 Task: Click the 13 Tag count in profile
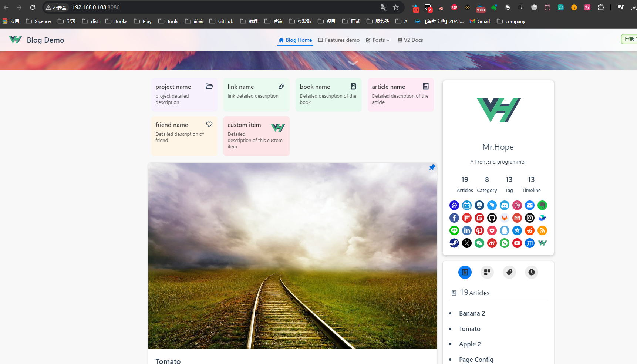coord(509,184)
